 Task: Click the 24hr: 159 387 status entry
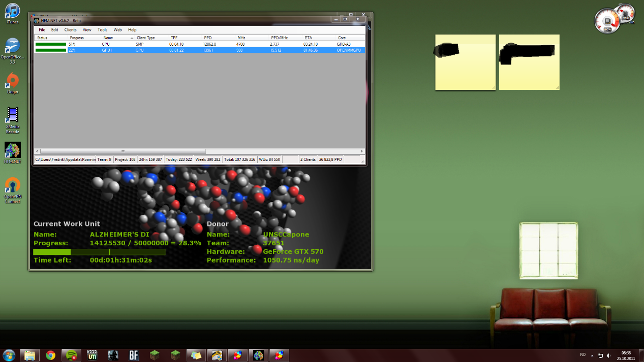tap(150, 159)
